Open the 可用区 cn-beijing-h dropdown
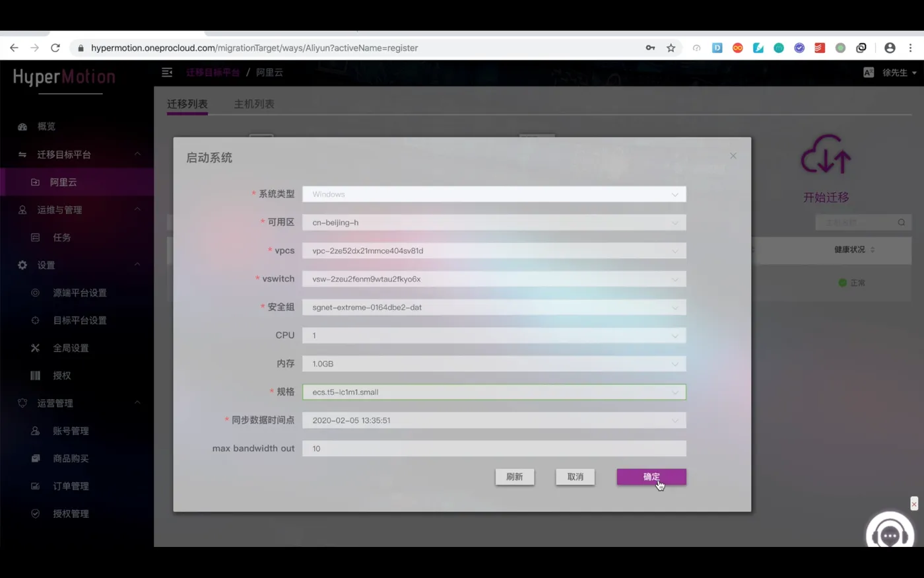Image resolution: width=924 pixels, height=578 pixels. pyautogui.click(x=494, y=223)
